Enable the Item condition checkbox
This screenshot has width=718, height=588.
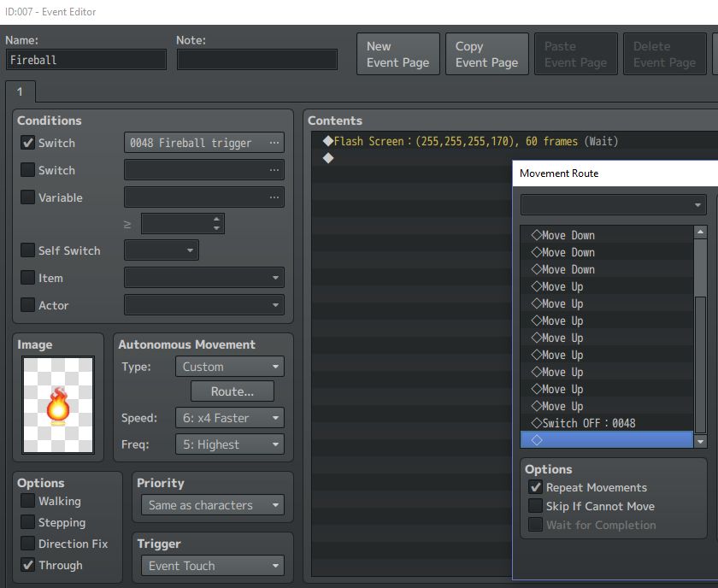tap(28, 278)
